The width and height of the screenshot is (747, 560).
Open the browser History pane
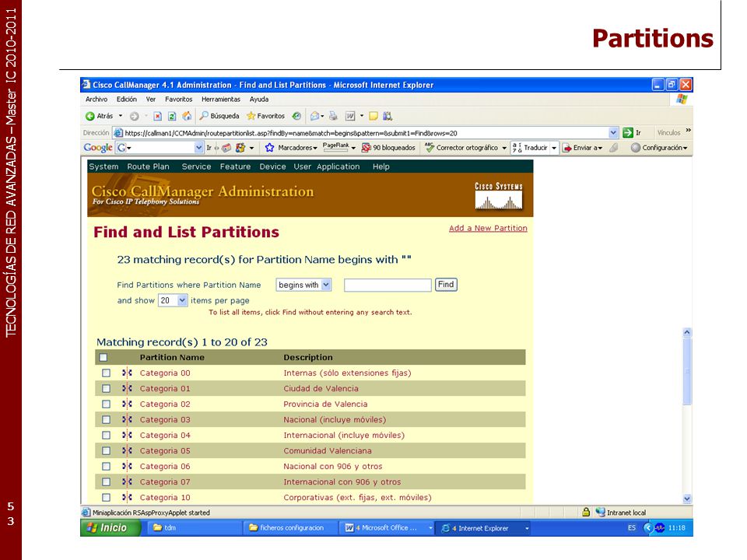(296, 116)
